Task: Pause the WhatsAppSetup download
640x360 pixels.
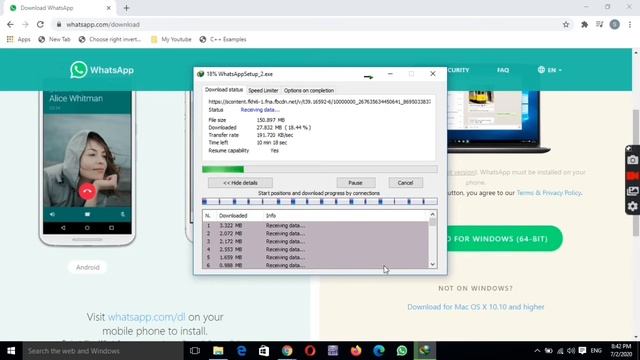Action: (356, 183)
